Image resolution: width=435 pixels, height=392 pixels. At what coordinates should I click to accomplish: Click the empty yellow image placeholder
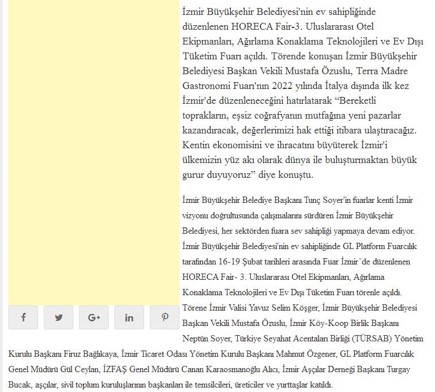[94, 152]
